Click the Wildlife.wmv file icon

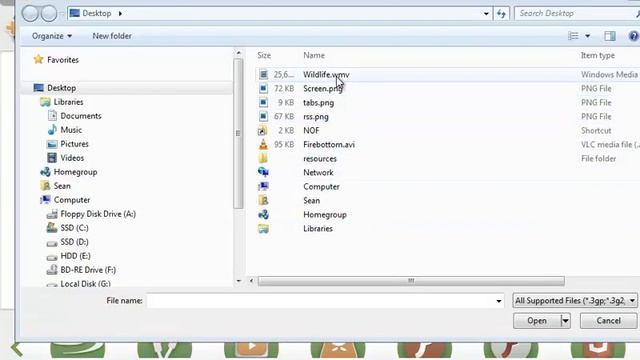pos(263,75)
